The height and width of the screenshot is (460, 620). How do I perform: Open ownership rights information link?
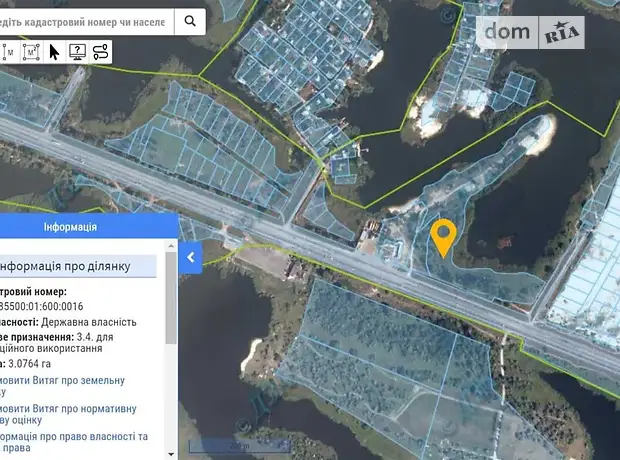tap(74, 442)
